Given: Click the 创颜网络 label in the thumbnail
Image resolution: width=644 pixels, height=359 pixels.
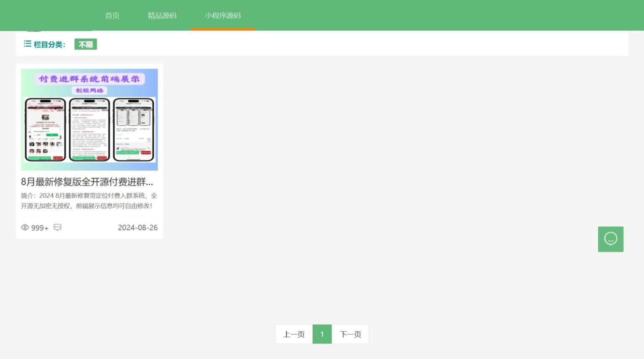Looking at the screenshot, I should (89, 91).
